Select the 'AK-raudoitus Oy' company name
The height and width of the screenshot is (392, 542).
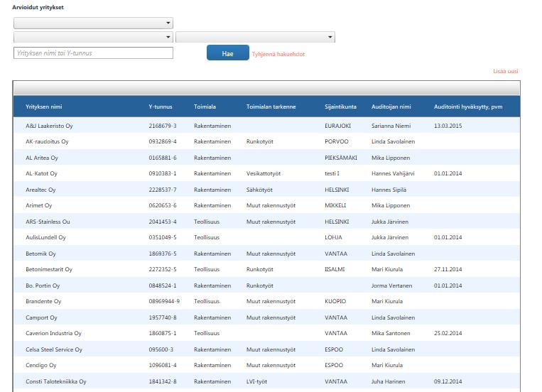click(47, 141)
